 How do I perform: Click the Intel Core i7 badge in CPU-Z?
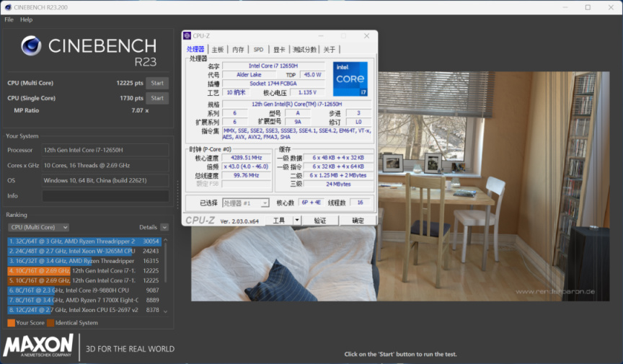click(x=350, y=79)
